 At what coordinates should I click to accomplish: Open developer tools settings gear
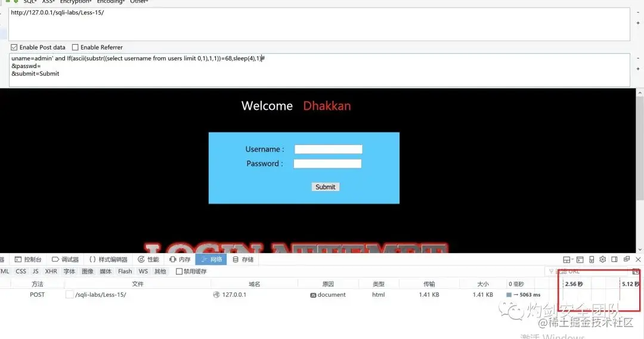tap(602, 260)
